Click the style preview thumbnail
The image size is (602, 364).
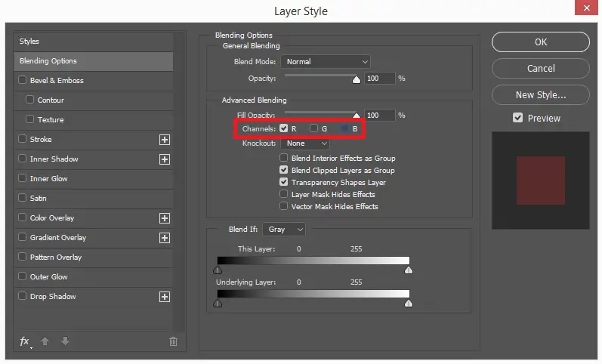point(541,180)
